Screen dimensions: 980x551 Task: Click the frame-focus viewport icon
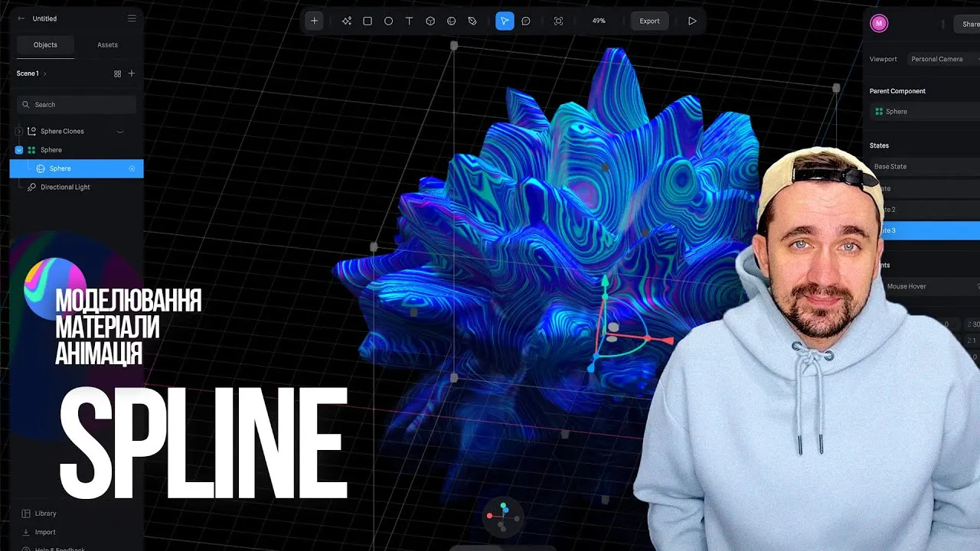coord(558,21)
